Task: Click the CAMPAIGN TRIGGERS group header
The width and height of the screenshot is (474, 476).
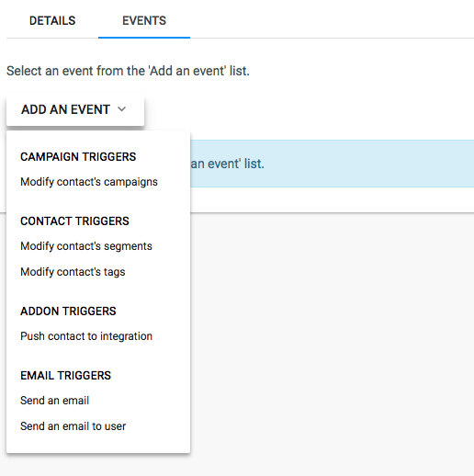Action: [x=78, y=157]
